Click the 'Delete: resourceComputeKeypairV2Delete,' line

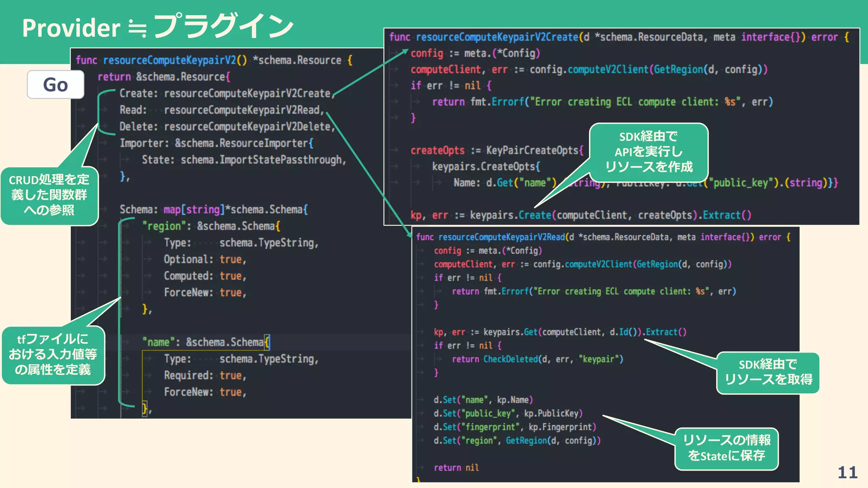pos(227,126)
